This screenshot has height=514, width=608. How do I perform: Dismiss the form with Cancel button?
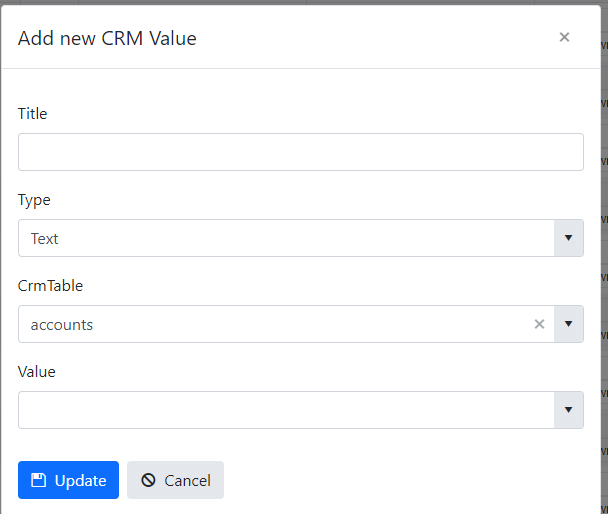pyautogui.click(x=175, y=480)
